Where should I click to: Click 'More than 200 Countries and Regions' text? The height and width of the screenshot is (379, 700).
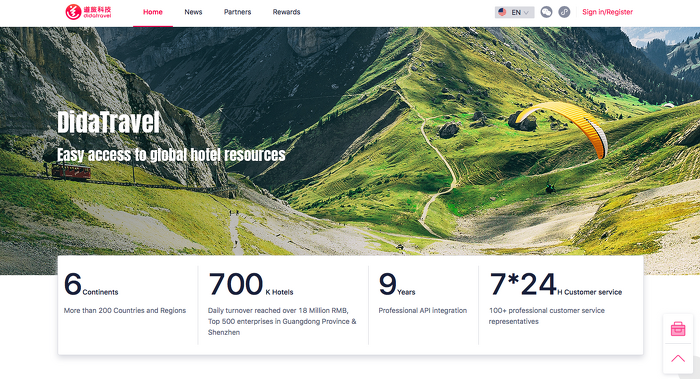(125, 310)
